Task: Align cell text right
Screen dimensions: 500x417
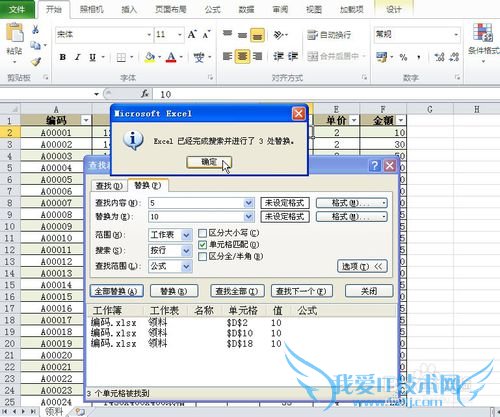Action: pos(257,56)
